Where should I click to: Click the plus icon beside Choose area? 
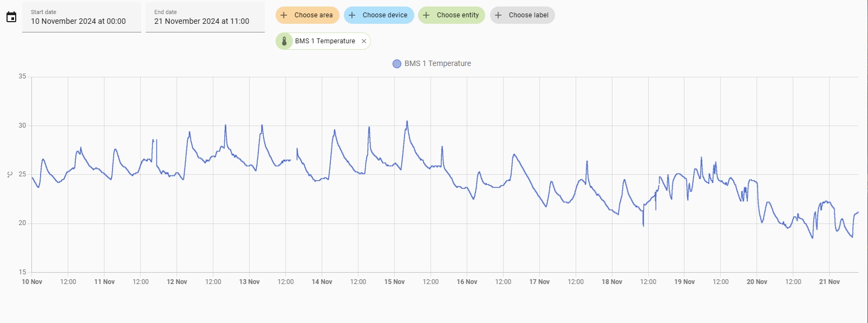[284, 15]
